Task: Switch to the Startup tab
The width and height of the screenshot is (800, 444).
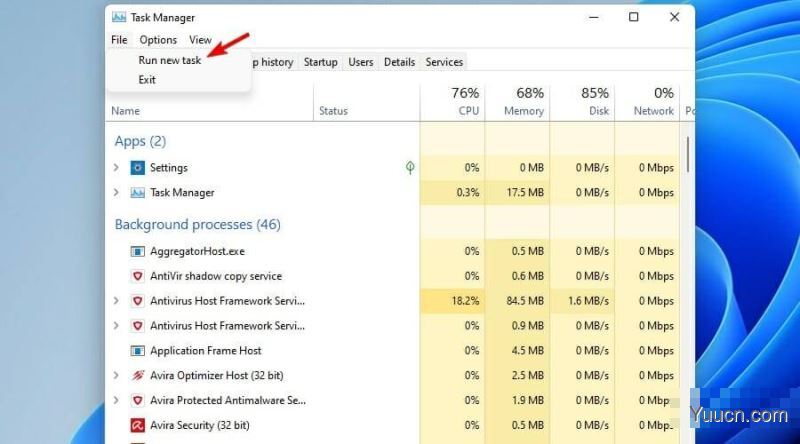Action: pyautogui.click(x=320, y=62)
